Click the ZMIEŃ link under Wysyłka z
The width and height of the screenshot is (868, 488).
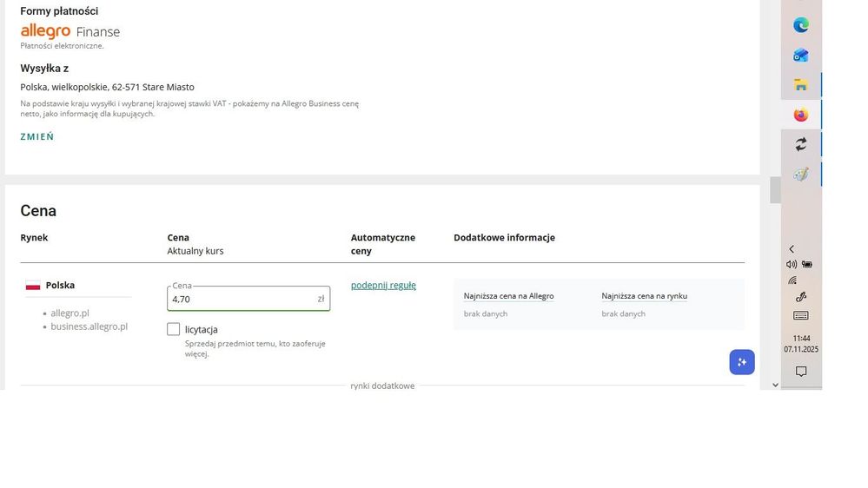point(37,137)
